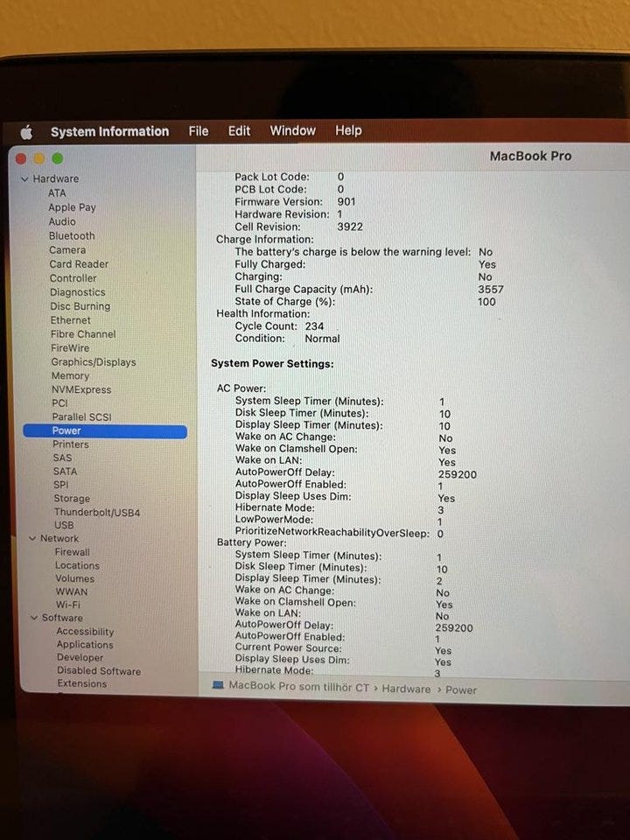This screenshot has width=630, height=840.
Task: Select Applications under Software
Action: tap(85, 645)
